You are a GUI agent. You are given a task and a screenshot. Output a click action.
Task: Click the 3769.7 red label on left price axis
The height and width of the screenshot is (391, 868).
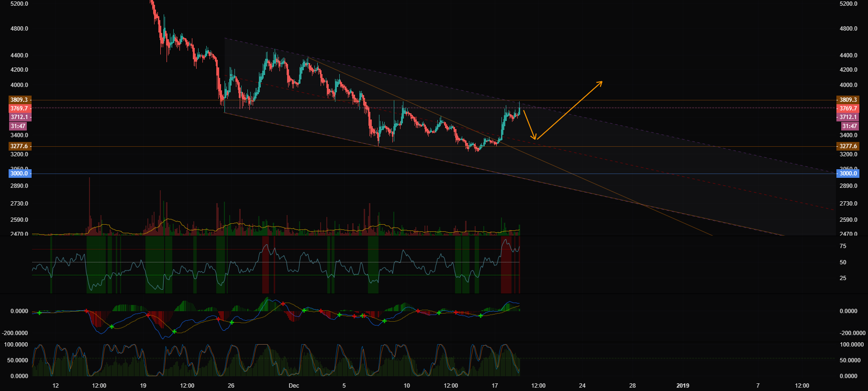(x=20, y=109)
